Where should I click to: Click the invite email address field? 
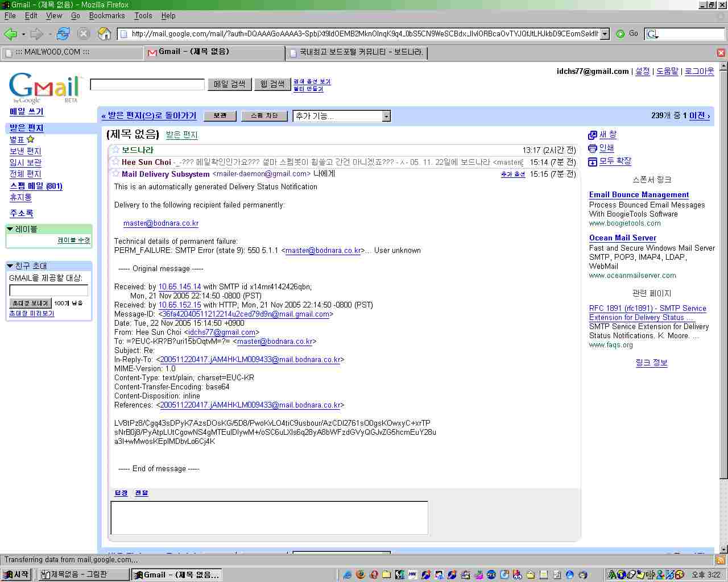click(49, 290)
